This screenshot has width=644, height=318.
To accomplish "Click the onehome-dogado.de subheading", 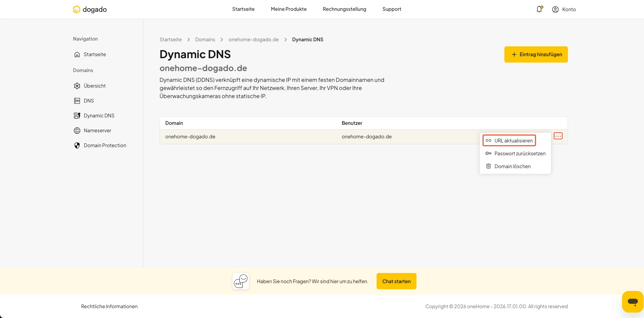I will pos(203,68).
